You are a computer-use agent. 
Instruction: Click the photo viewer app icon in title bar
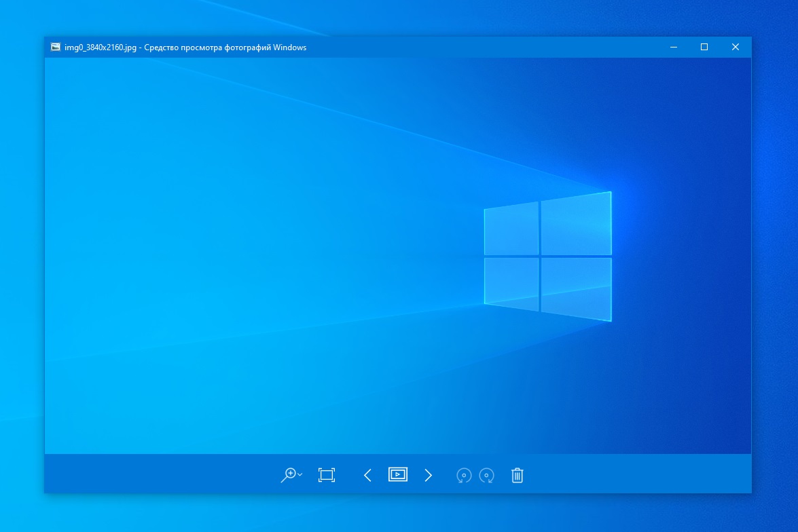tap(56, 47)
